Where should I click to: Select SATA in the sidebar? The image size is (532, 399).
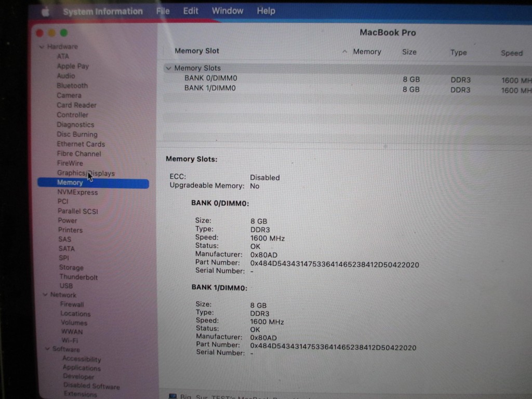click(x=66, y=249)
